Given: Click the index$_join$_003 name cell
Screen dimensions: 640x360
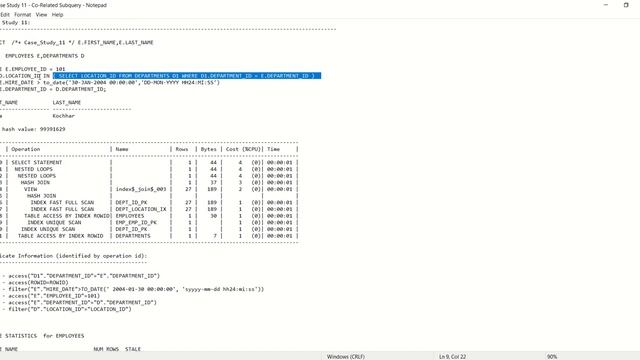Looking at the screenshot, I should (141, 189).
